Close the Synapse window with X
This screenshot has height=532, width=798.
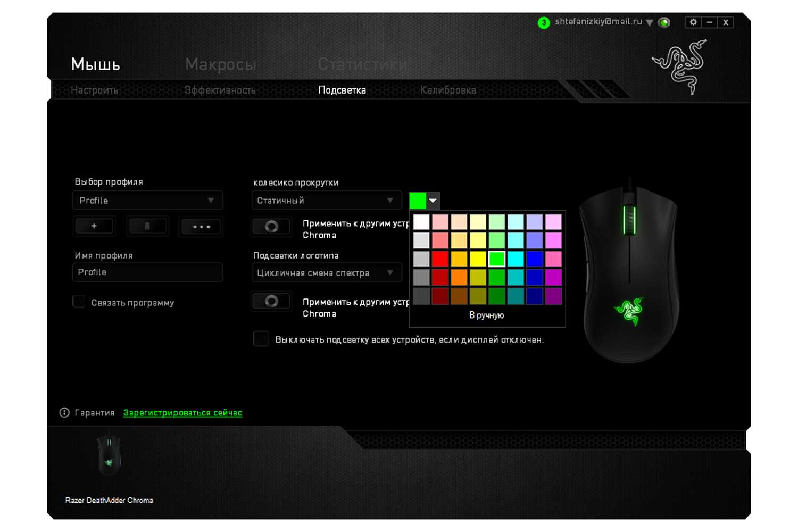(725, 22)
